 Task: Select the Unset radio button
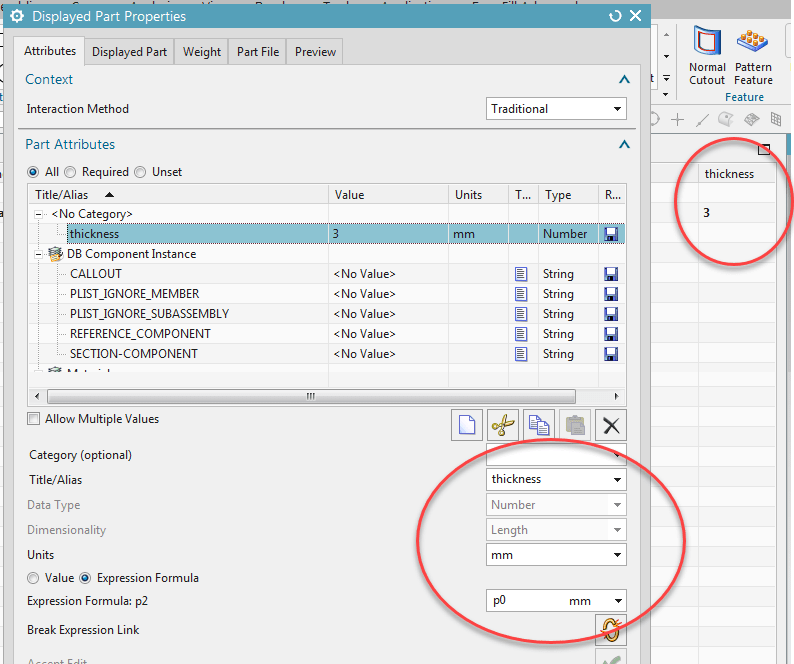tap(140, 172)
